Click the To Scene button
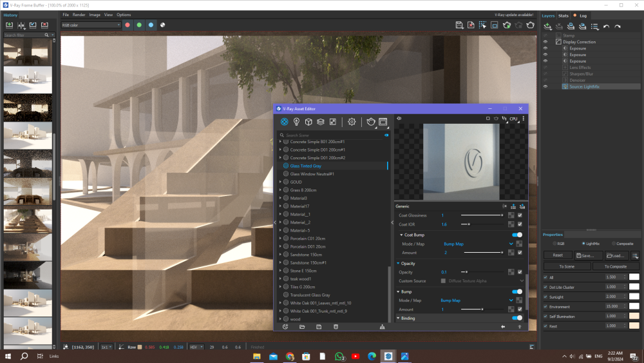644x363 pixels. (567, 266)
